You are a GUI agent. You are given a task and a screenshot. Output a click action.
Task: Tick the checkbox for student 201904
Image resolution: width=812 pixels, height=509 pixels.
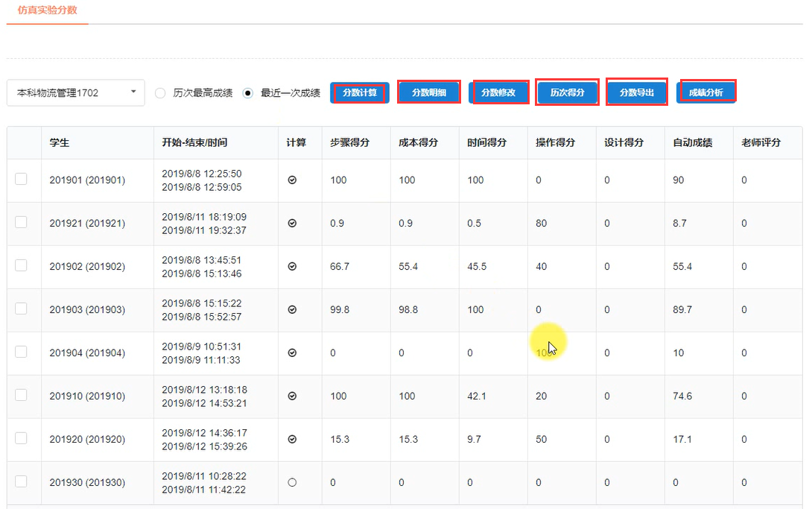[x=21, y=352]
